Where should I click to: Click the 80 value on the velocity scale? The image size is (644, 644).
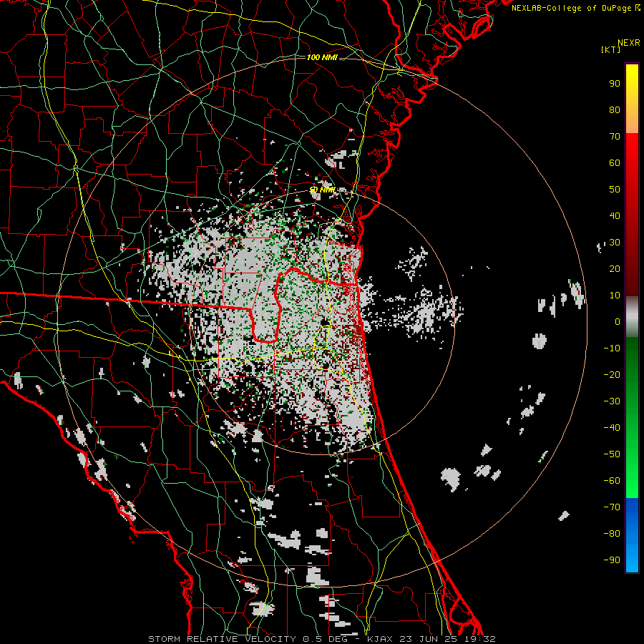[615, 110]
